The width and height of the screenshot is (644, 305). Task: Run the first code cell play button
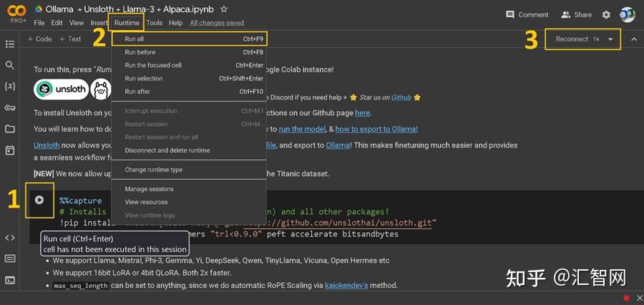pos(39,200)
